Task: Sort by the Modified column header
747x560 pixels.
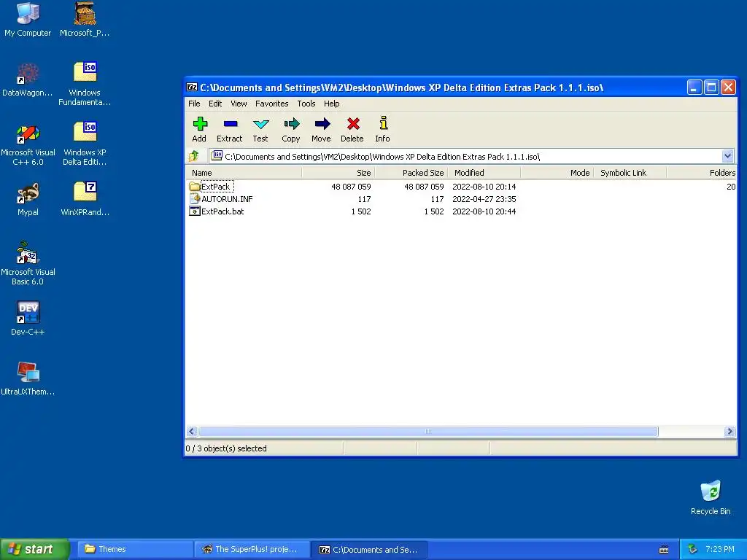Action: coord(484,173)
